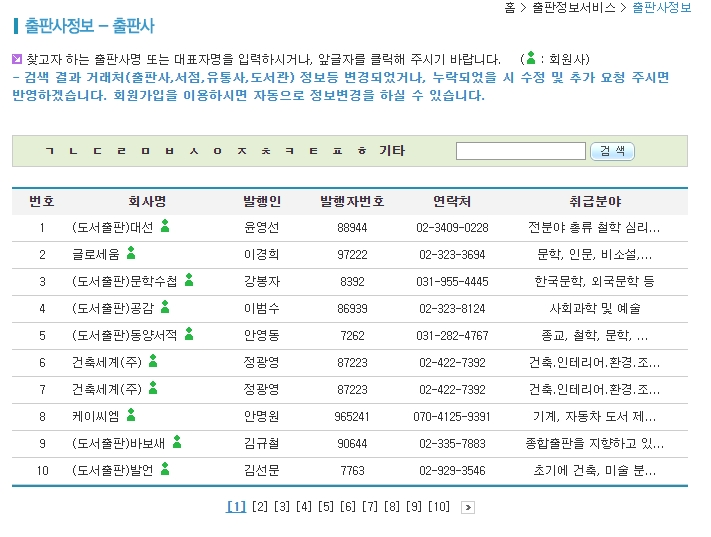Screen dimensions: 711x537
Task: Click representative name 윤영선
Action: [262, 227]
